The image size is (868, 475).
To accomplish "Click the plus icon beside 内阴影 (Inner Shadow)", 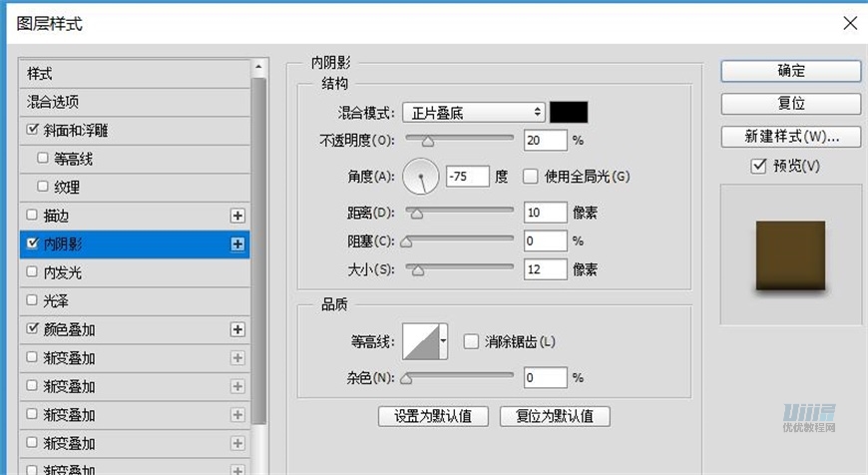I will (237, 243).
